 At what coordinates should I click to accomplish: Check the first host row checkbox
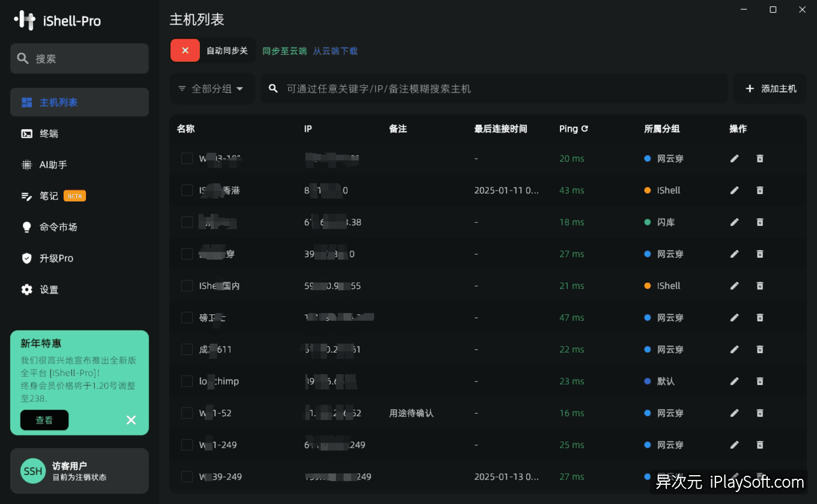click(x=187, y=159)
